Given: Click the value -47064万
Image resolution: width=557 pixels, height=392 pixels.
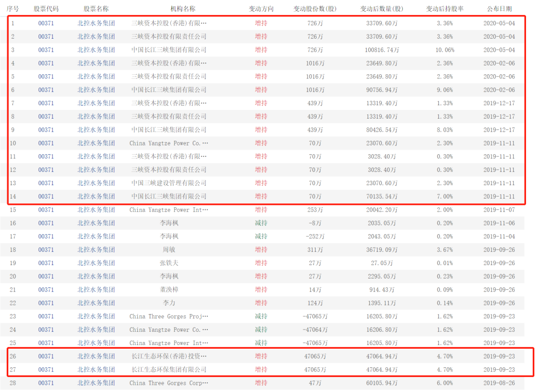Looking at the screenshot, I should click(x=315, y=330).
